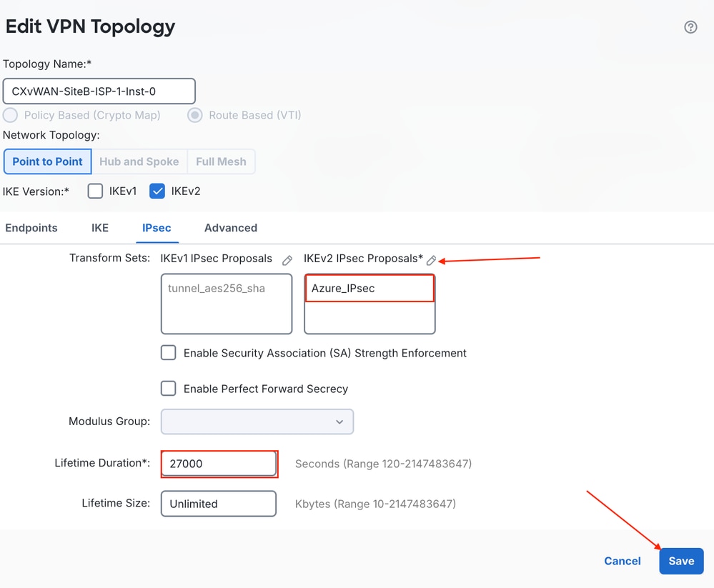Select Policy Based (Crypto Map) radio button

(x=11, y=115)
